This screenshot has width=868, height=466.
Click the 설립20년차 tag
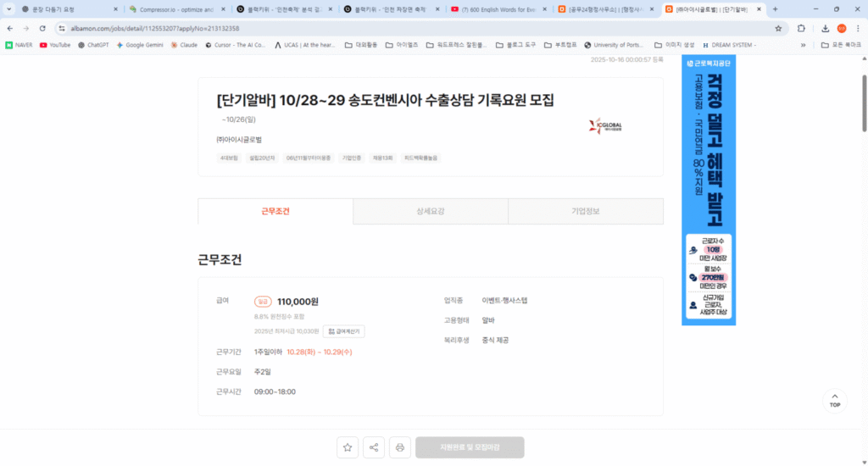click(262, 158)
